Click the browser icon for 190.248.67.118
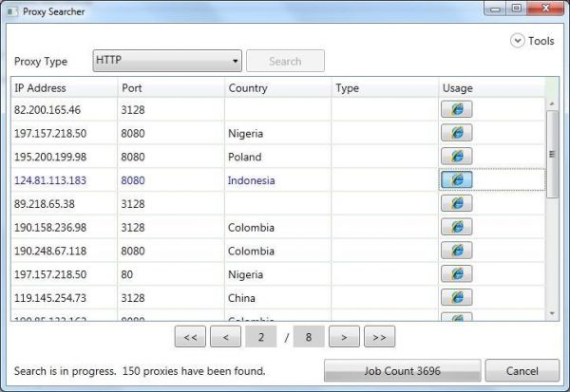This screenshot has height=392, width=570. [456, 251]
